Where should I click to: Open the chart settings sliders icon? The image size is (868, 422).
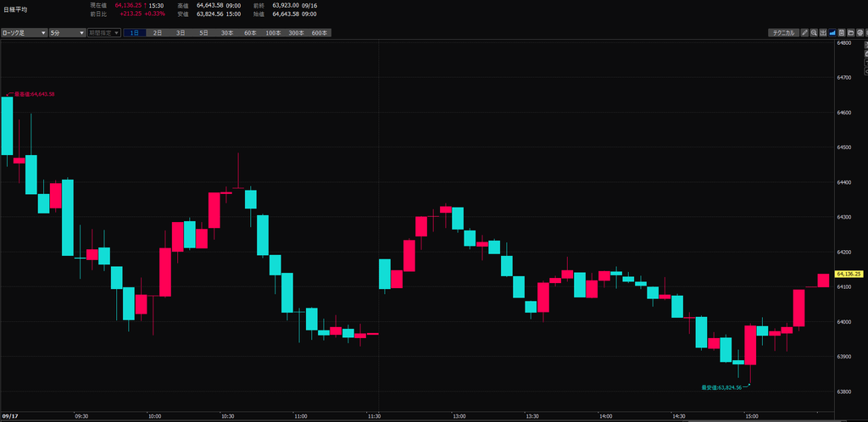click(x=823, y=33)
